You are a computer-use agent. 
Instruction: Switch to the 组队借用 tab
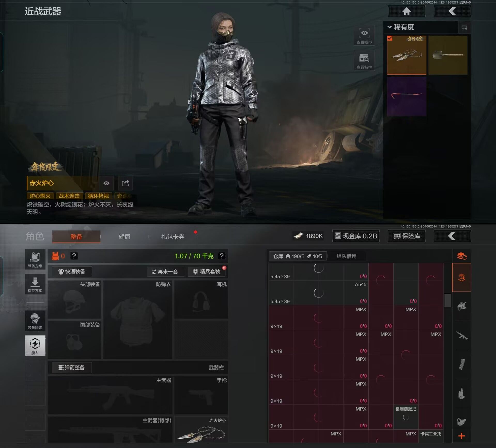pyautogui.click(x=346, y=256)
